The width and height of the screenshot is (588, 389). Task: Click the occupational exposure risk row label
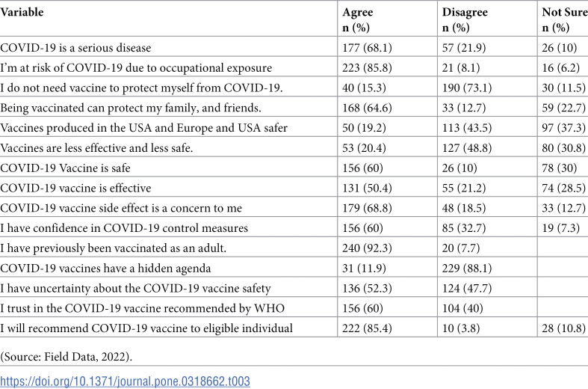tap(136, 68)
